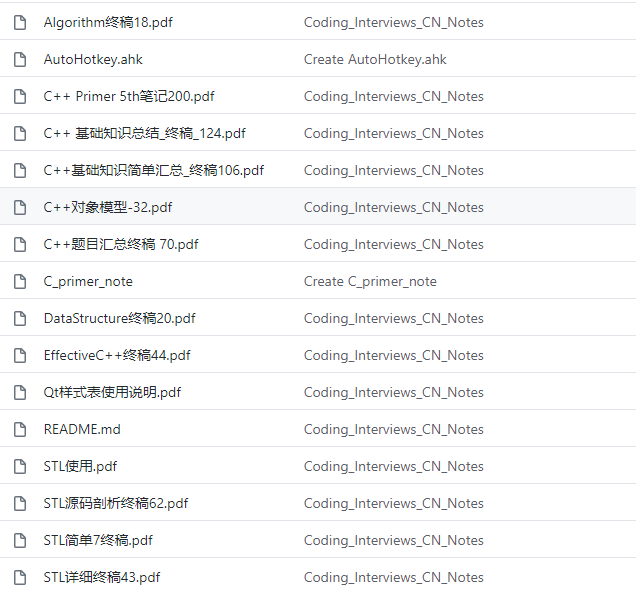Open Qt样式表使用说明.pdf
Viewport: 636px width, 590px height.
point(112,392)
